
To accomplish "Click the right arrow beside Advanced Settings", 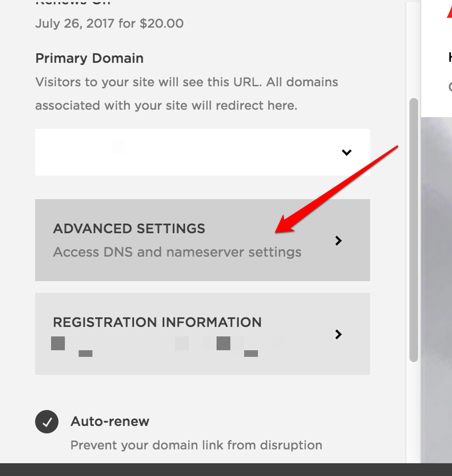I will pos(338,240).
